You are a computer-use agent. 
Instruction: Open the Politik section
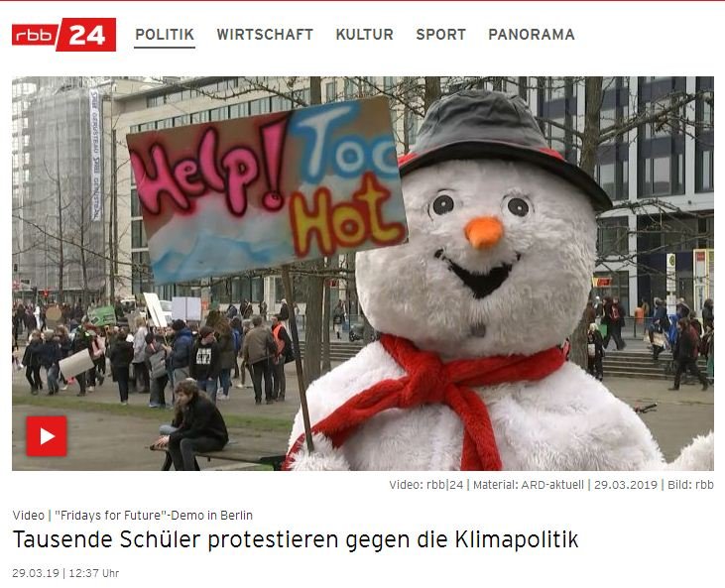coord(165,35)
